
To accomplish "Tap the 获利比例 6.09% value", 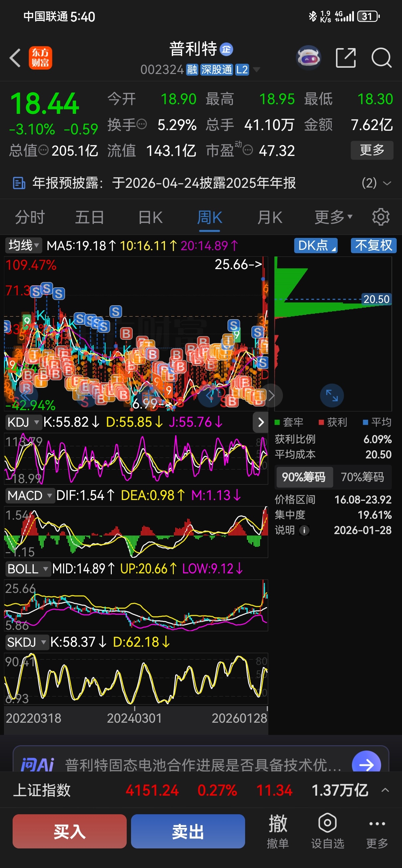I will pos(377,439).
